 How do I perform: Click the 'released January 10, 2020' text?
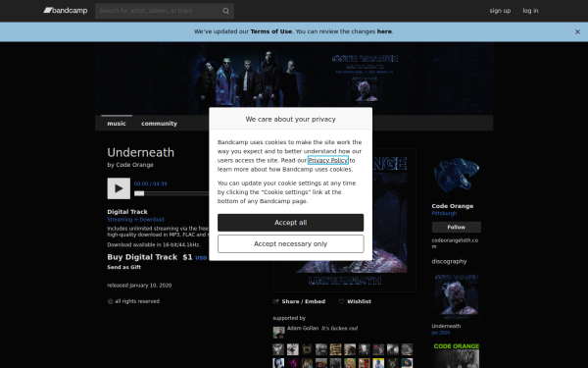(x=139, y=286)
